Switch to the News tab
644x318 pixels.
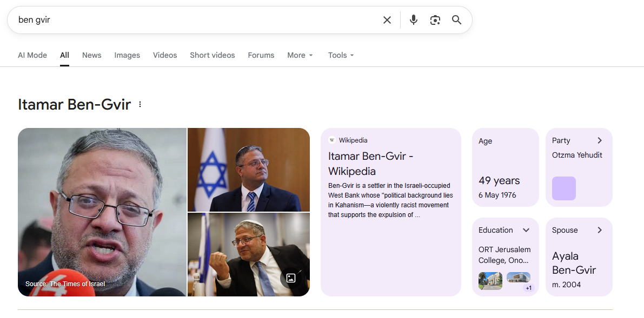[91, 55]
